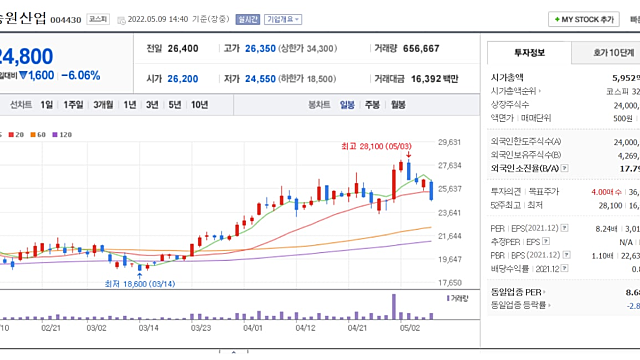Click the green plus icon in MY STOCK 추가
Viewport: 640px width, 360px height.
coord(557,19)
